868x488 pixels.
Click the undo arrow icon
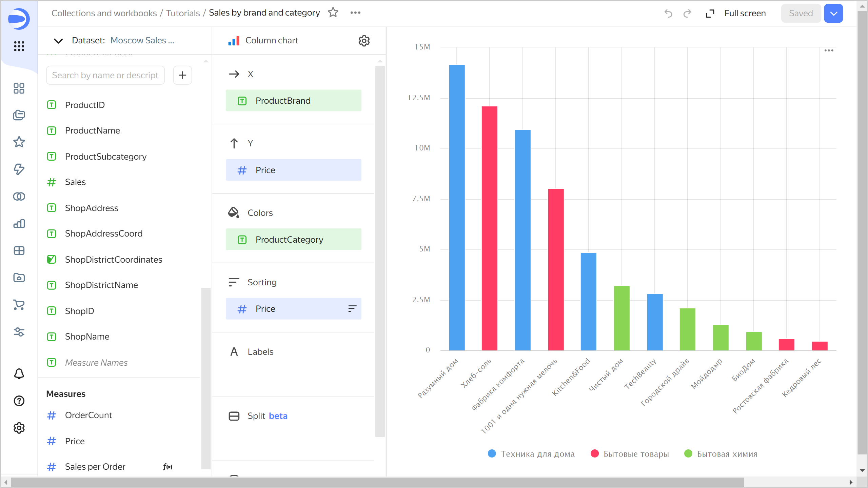[x=668, y=13]
